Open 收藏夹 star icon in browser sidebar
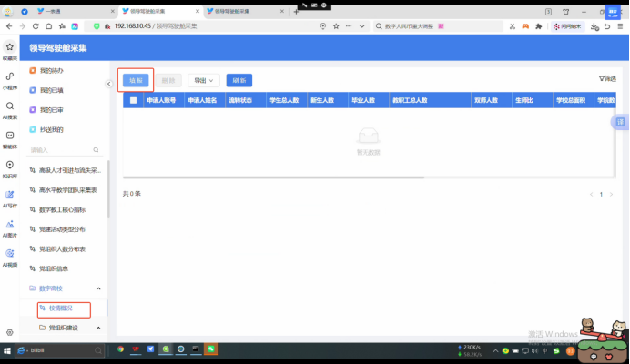630x364 pixels. (10, 47)
